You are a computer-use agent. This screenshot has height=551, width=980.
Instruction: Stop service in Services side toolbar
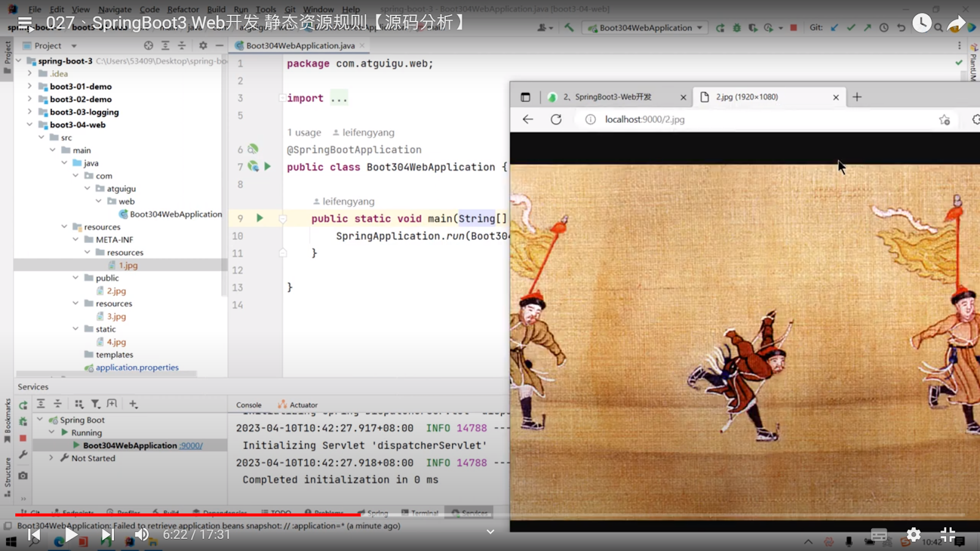(x=23, y=438)
